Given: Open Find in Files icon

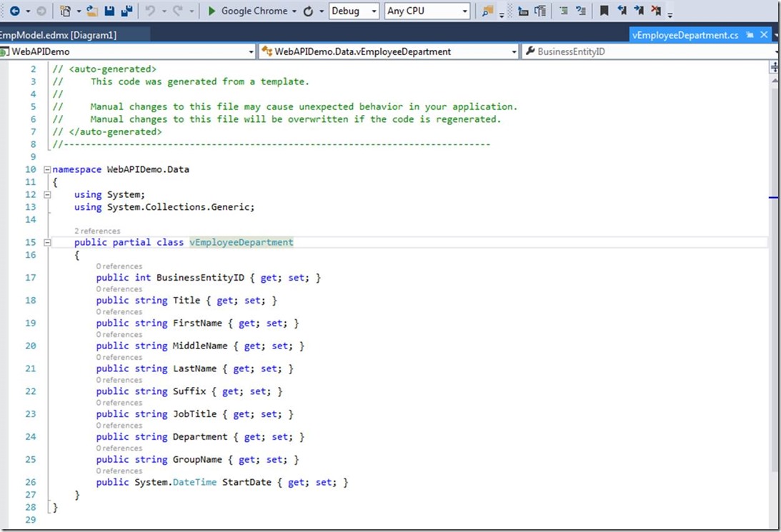Looking at the screenshot, I should tap(487, 11).
